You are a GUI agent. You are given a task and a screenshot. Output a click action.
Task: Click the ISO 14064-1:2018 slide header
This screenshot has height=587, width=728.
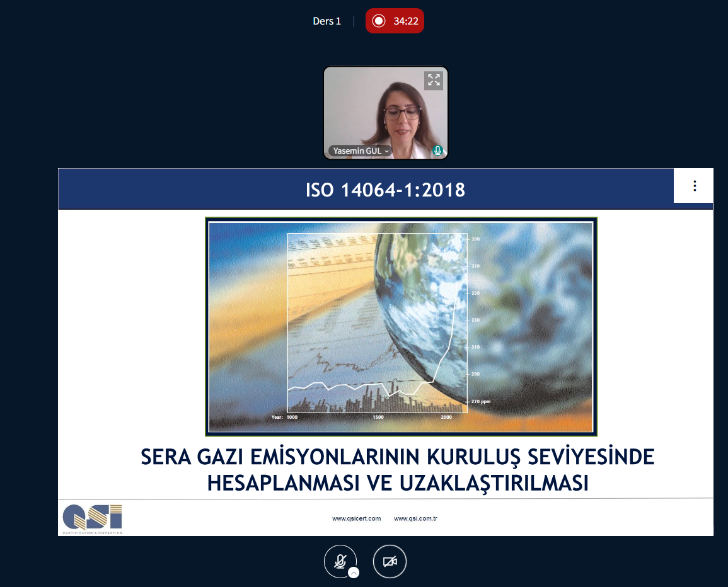(385, 190)
